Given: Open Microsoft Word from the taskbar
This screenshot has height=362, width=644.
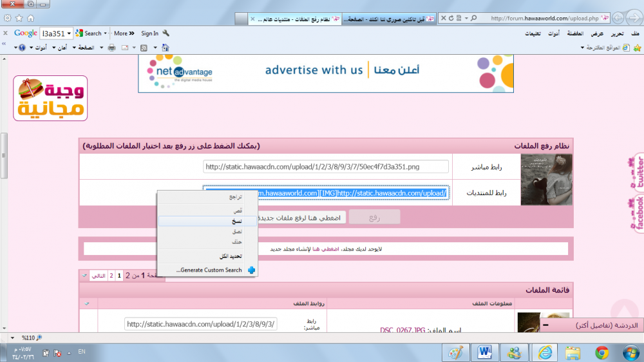Looking at the screenshot, I should [486, 352].
